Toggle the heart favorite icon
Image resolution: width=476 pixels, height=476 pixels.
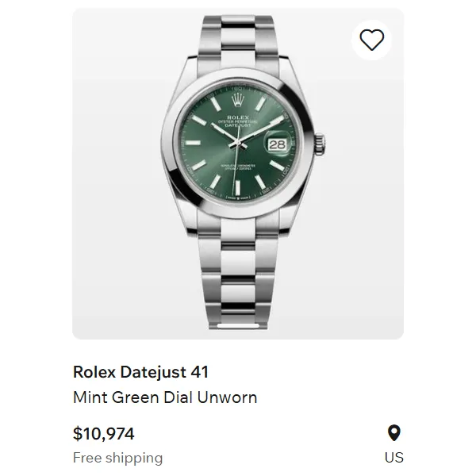click(371, 40)
